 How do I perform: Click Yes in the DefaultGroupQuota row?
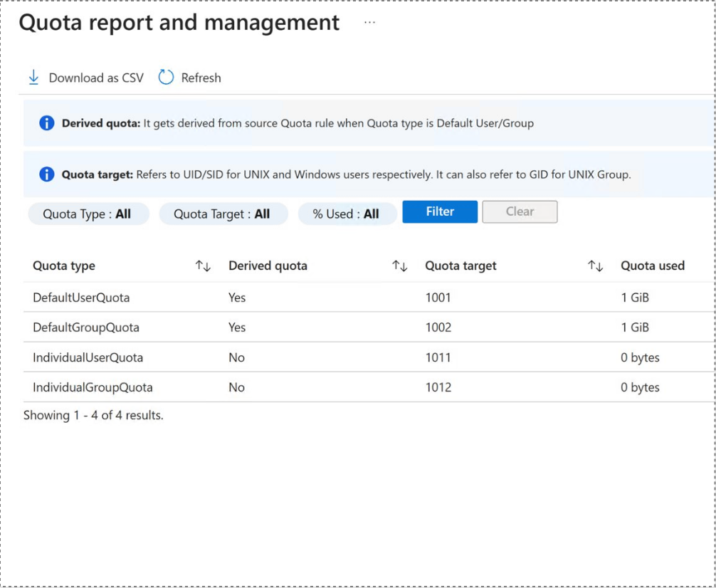coord(237,327)
